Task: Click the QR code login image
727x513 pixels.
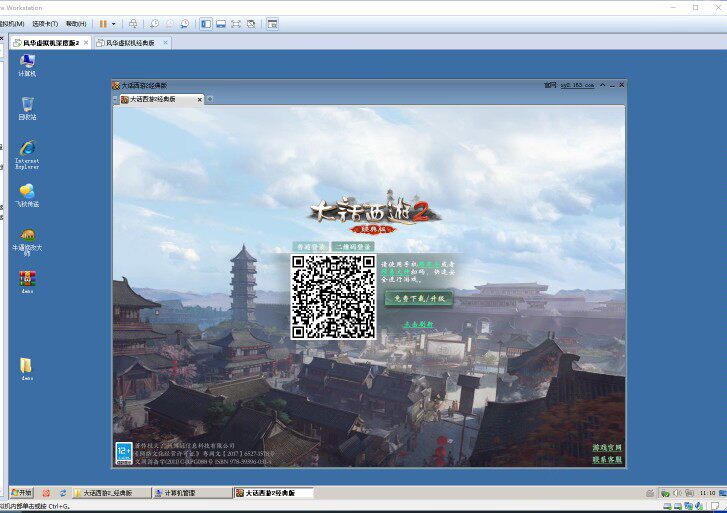Action: coord(333,296)
